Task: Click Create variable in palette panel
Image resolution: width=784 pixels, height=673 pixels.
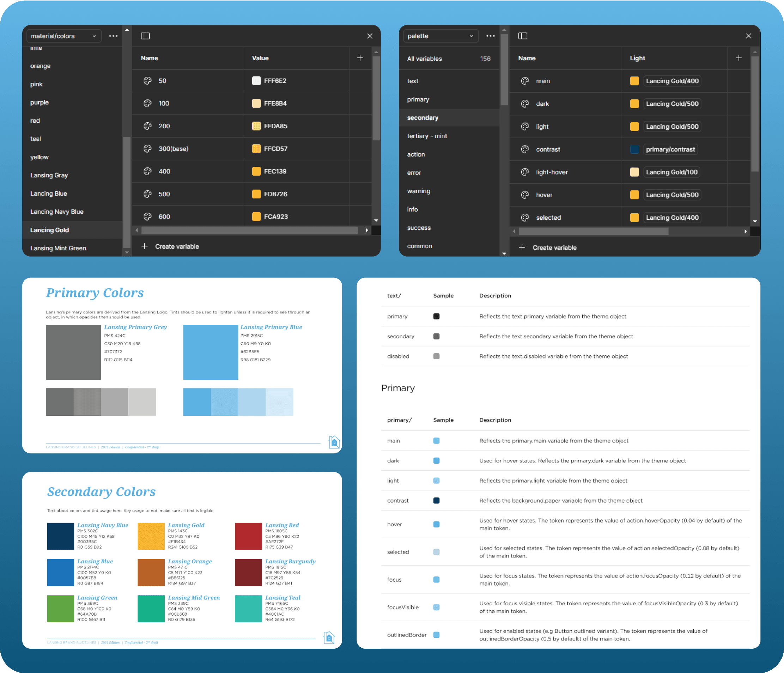Action: coord(554,248)
